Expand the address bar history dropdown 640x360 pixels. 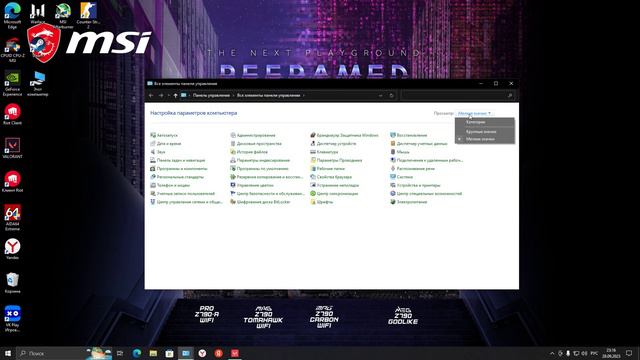pos(380,96)
